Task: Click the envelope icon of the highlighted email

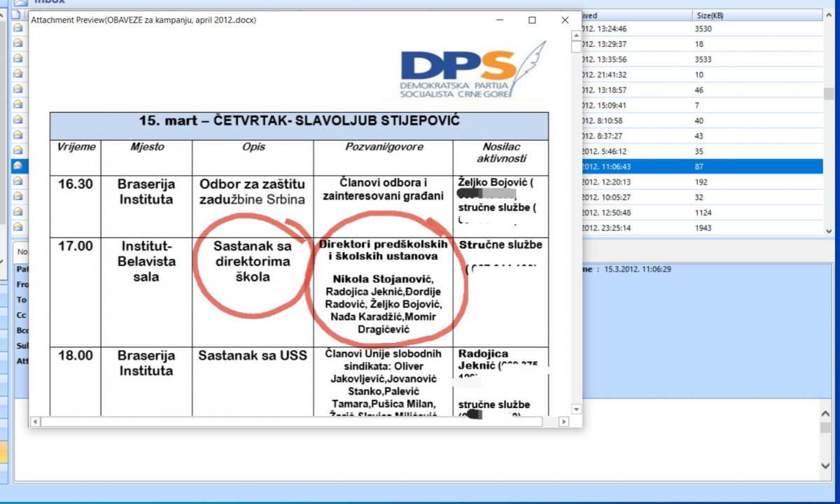Action: 18,167
